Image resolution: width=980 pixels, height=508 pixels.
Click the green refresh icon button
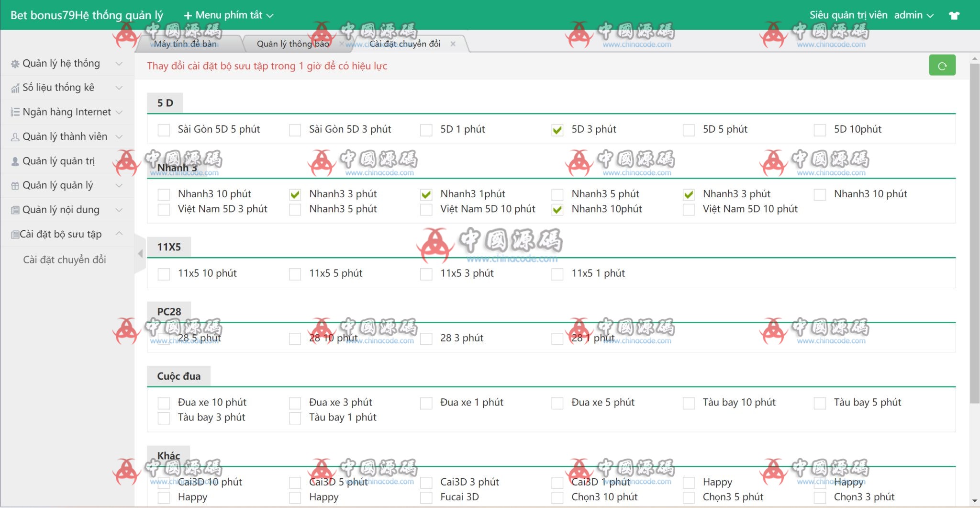tap(942, 66)
